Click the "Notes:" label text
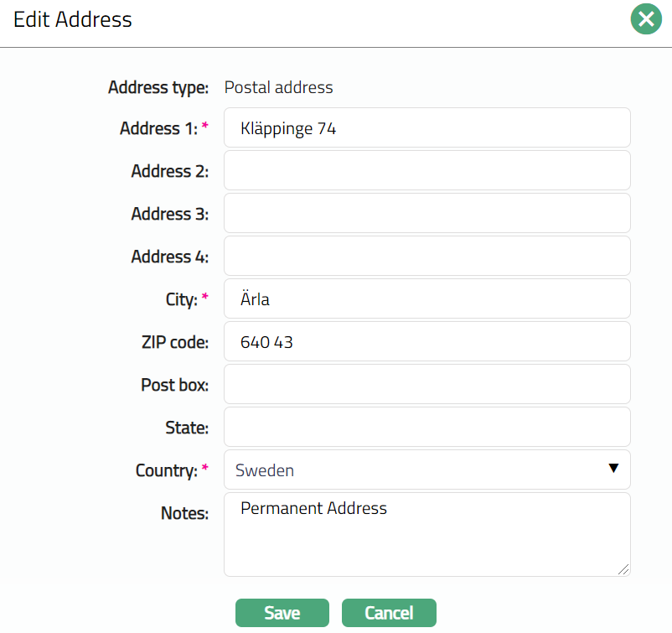Viewport: 672px width, 633px height. coord(184,513)
